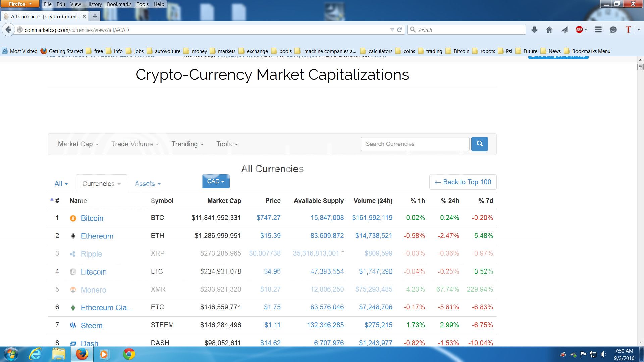Open the CAD currency dropdown
The width and height of the screenshot is (644, 362).
216,181
